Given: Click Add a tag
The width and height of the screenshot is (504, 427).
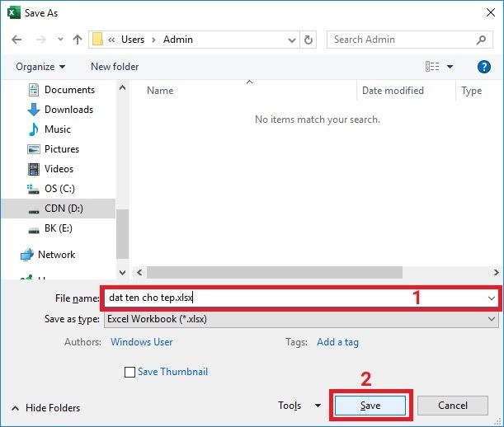Looking at the screenshot, I should [337, 342].
